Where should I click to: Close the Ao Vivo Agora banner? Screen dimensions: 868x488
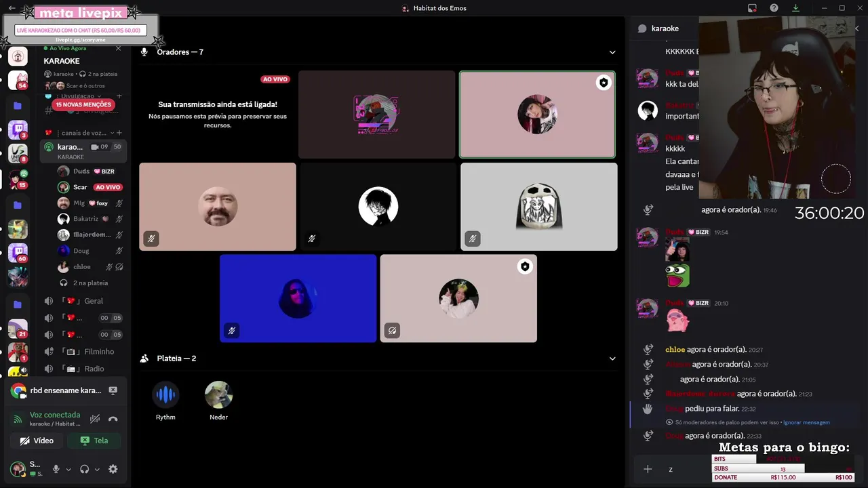tap(119, 48)
